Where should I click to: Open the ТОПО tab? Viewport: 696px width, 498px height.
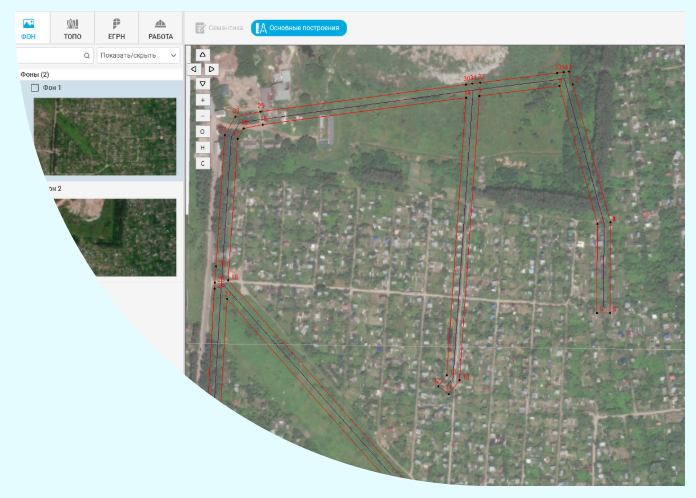[x=73, y=28]
